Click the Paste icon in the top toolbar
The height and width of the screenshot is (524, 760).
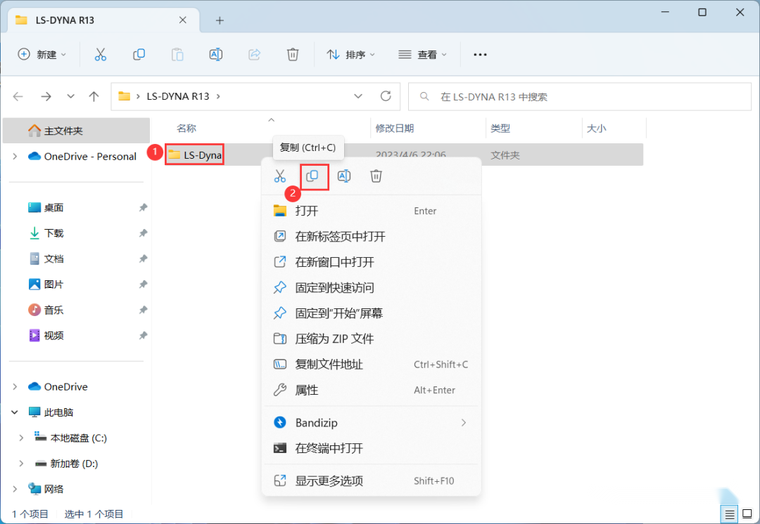177,55
